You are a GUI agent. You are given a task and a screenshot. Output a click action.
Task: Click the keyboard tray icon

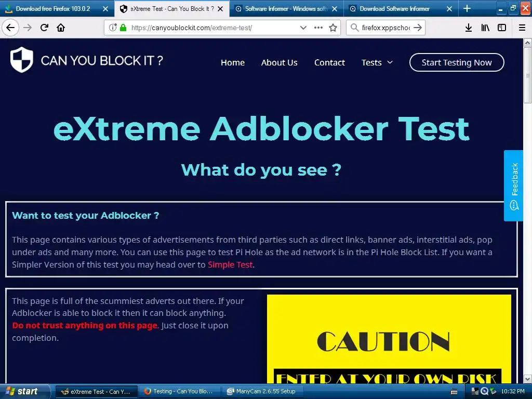pyautogui.click(x=454, y=392)
